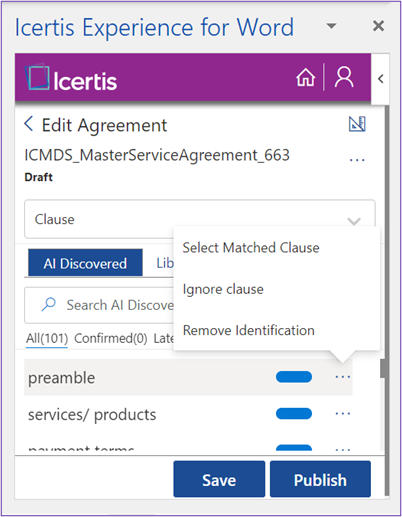Click the ruler icon beside Edit Agreement
The height and width of the screenshot is (517, 402).
[357, 124]
